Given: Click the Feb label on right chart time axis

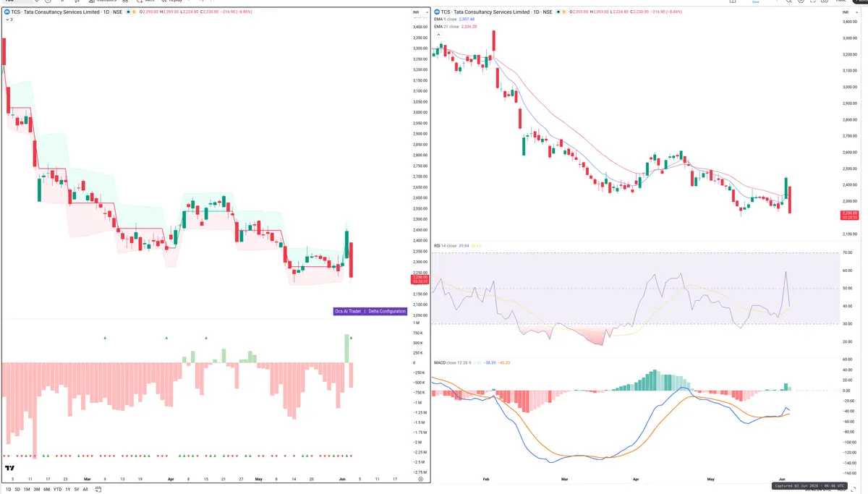Looking at the screenshot, I should [486, 479].
